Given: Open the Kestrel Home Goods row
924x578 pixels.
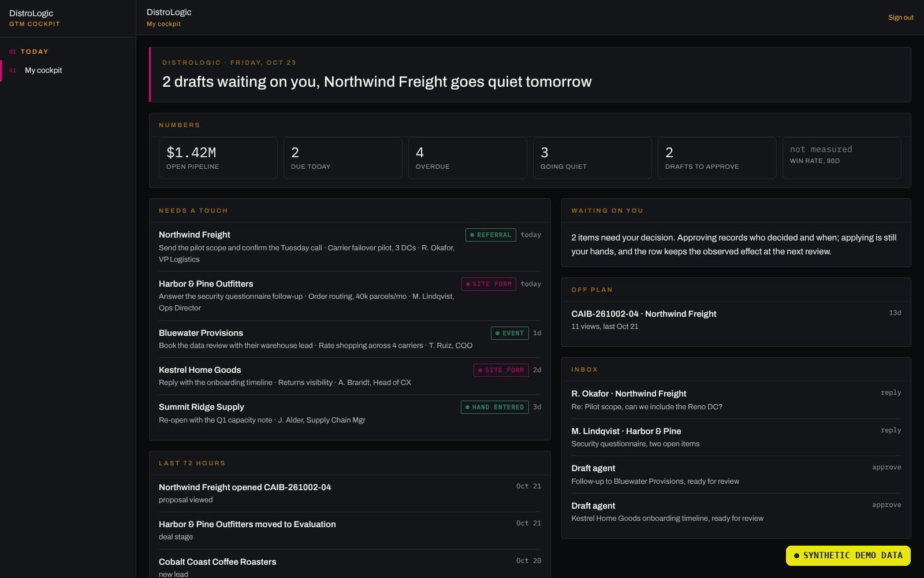Looking at the screenshot, I should (x=350, y=376).
